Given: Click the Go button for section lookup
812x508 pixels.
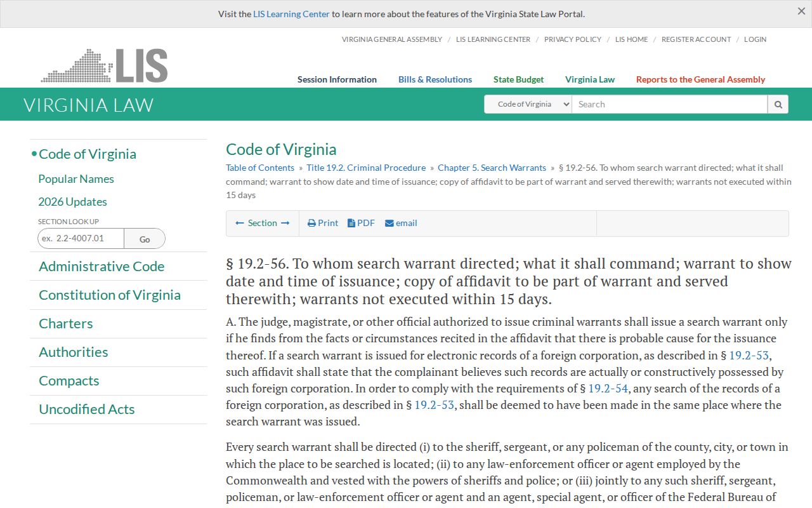Looking at the screenshot, I should tap(145, 239).
